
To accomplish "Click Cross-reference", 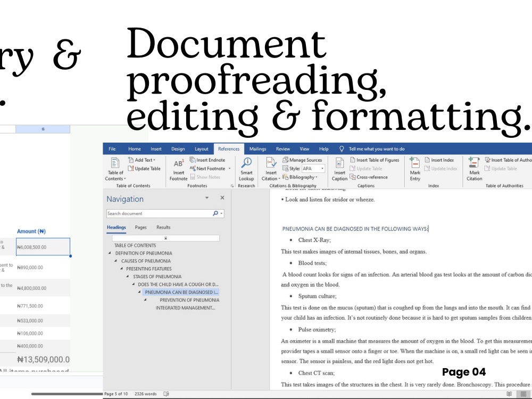I will tap(369, 177).
